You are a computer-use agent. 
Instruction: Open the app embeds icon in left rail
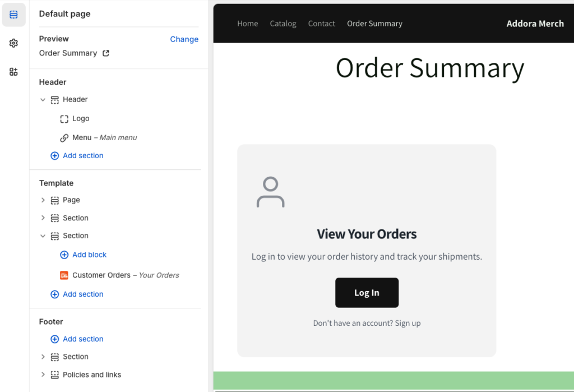pyautogui.click(x=14, y=72)
